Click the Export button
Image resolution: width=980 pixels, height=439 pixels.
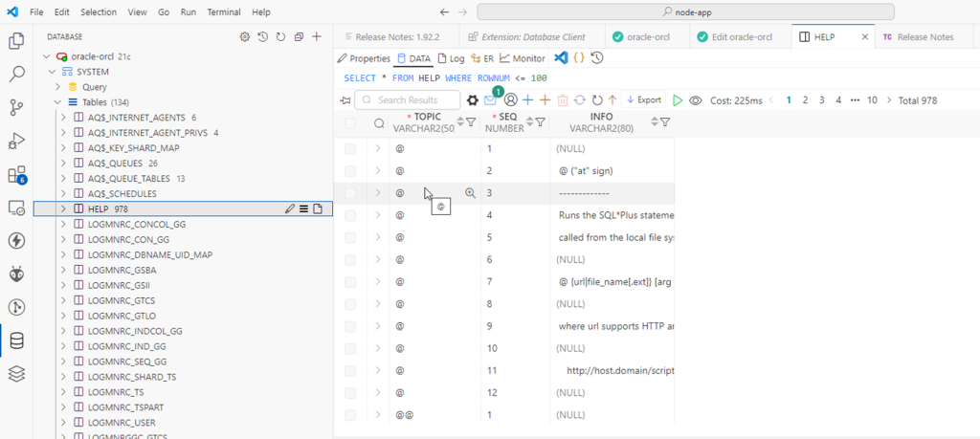coord(643,99)
